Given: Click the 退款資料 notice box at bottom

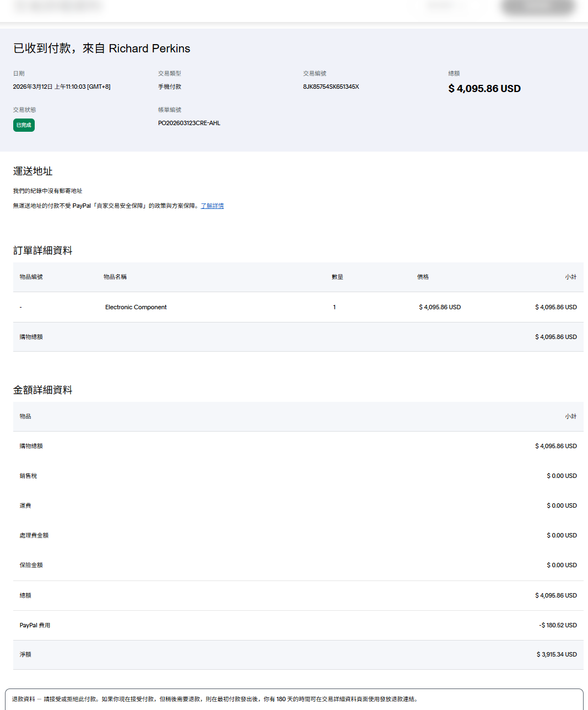Looking at the screenshot, I should tap(294, 699).
